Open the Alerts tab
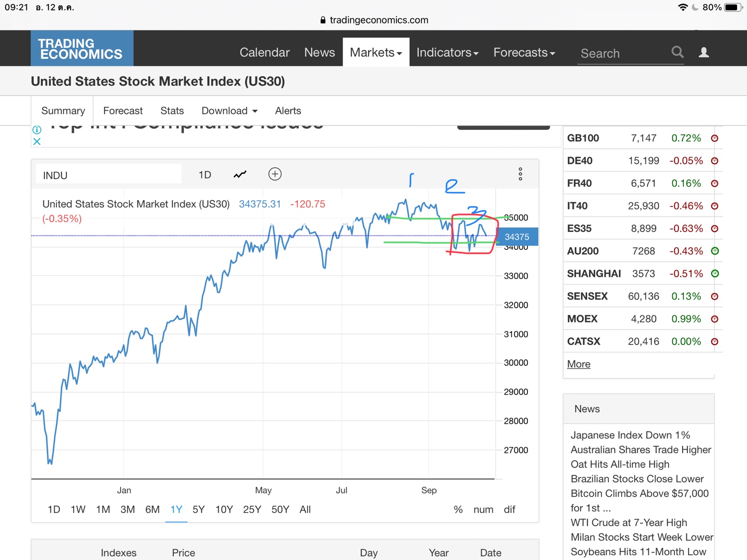 288,111
